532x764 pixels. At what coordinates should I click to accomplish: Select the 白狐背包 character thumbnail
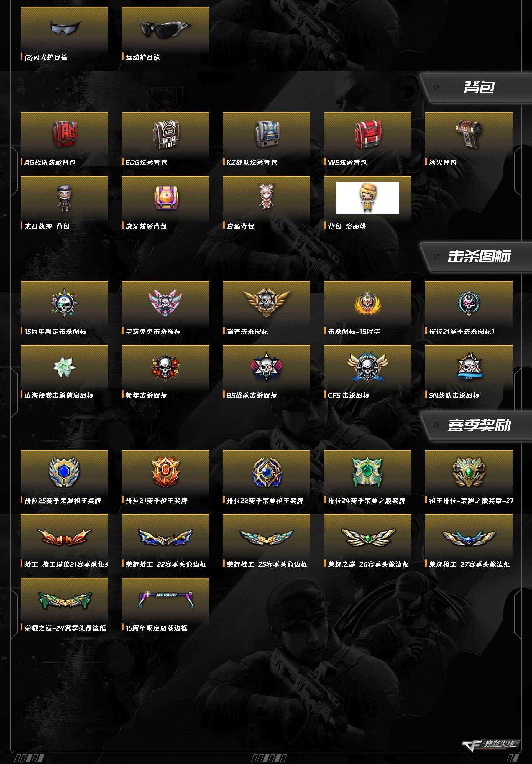tap(267, 198)
